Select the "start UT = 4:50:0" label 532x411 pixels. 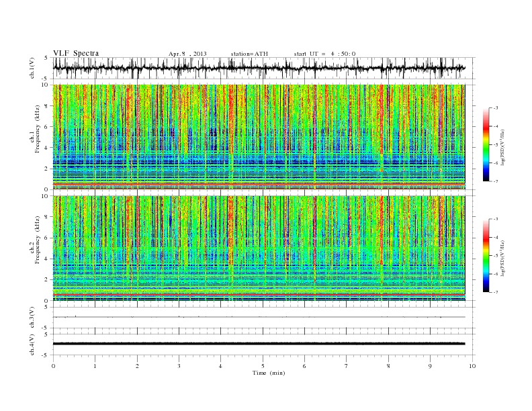(324, 54)
